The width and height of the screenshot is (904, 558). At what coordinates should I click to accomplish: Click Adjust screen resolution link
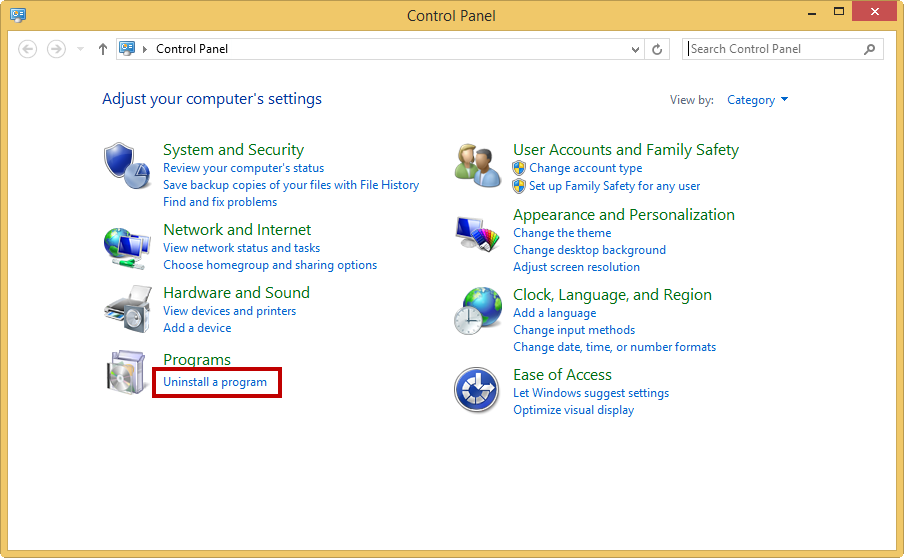[x=577, y=267]
